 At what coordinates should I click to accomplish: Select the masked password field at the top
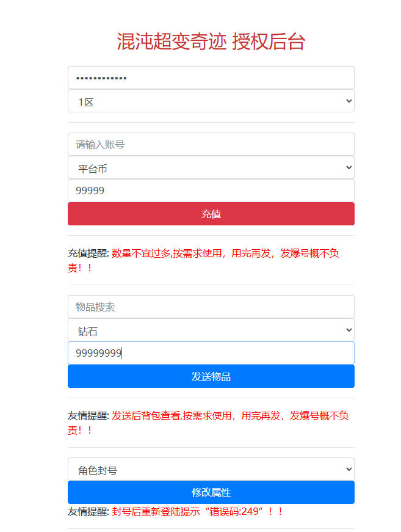(x=211, y=78)
